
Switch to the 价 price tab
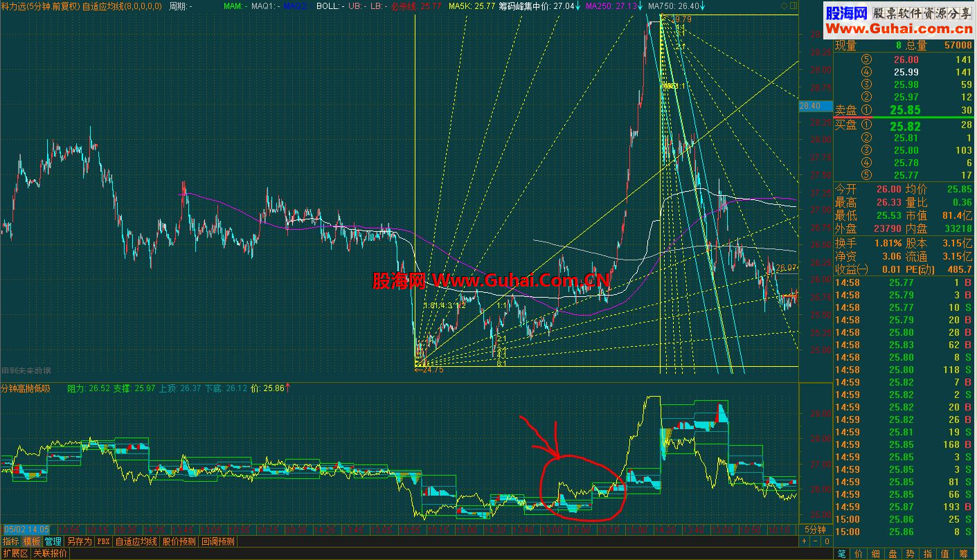click(859, 553)
